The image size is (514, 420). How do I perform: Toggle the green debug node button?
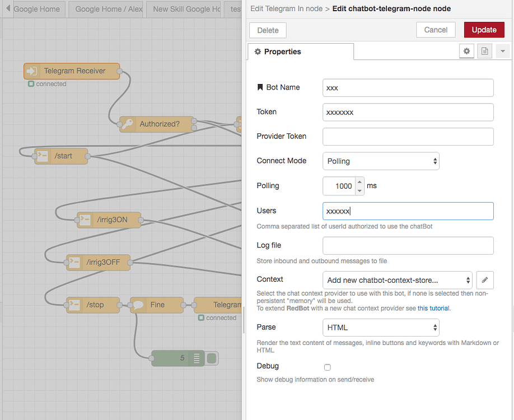(x=212, y=358)
